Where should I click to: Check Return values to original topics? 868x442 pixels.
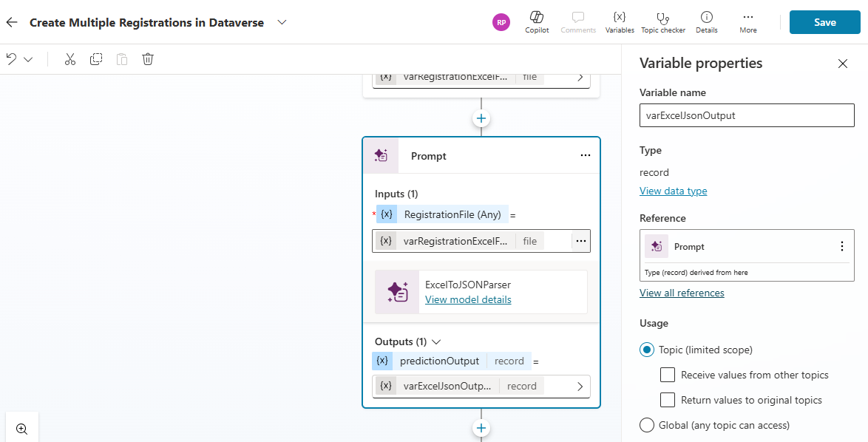668,400
